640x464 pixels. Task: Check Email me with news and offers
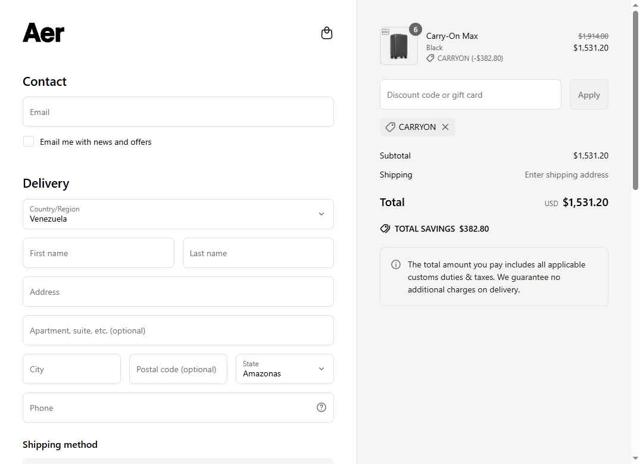click(29, 142)
